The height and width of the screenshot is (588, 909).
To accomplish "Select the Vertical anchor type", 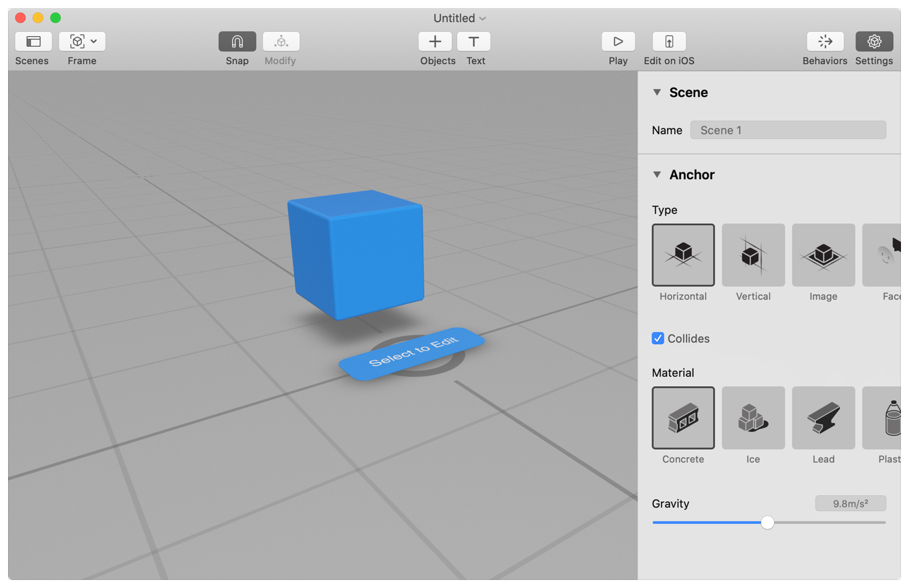I will point(753,255).
